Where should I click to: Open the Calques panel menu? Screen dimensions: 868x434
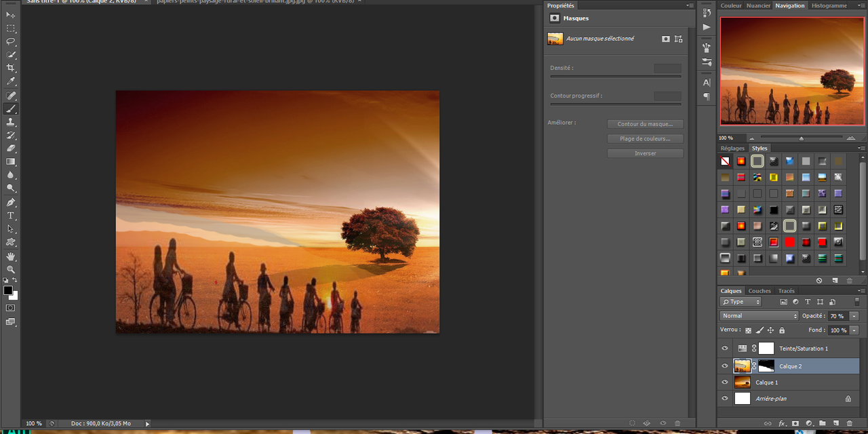[861, 291]
